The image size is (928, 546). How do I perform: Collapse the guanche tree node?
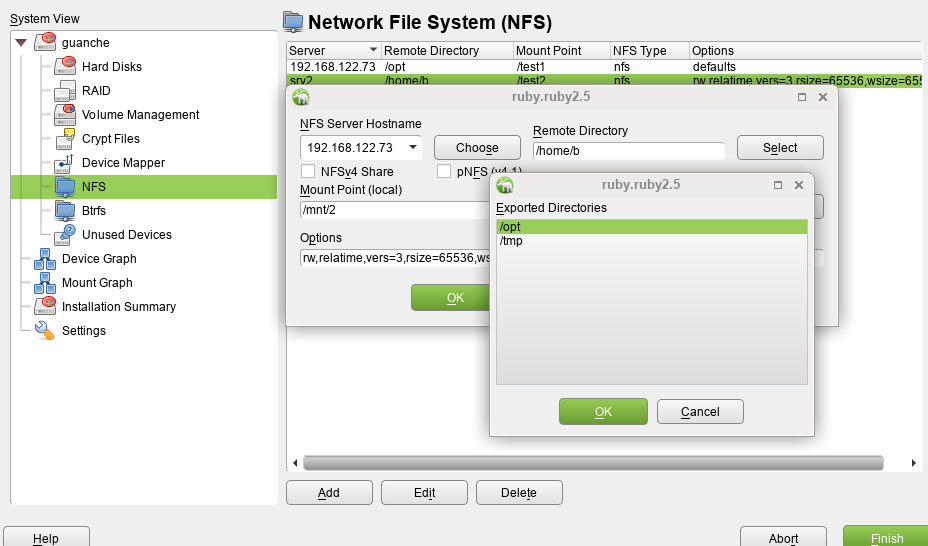point(21,43)
